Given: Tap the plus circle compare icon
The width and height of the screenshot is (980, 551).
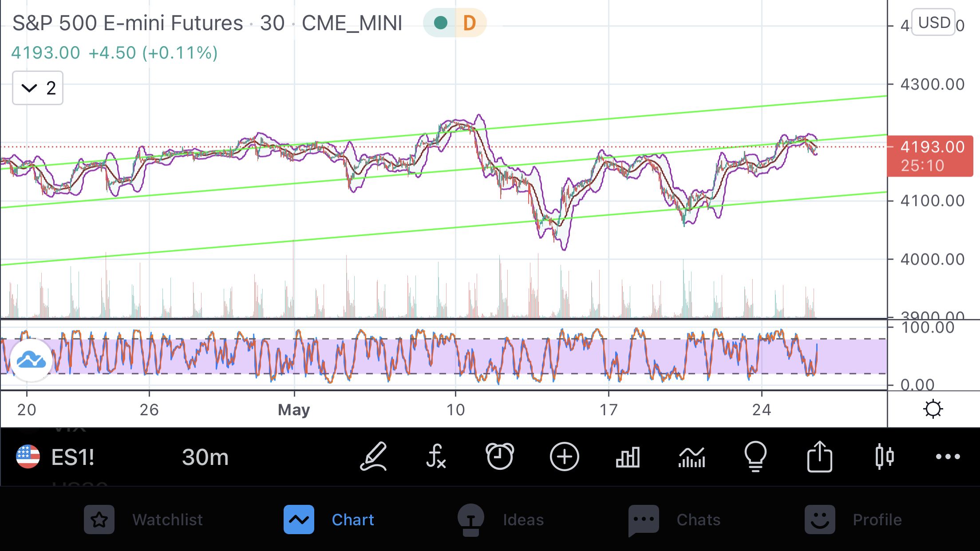Looking at the screenshot, I should click(564, 456).
